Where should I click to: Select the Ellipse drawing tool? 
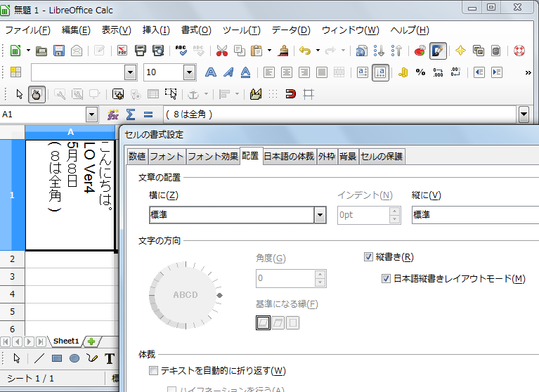click(x=74, y=358)
